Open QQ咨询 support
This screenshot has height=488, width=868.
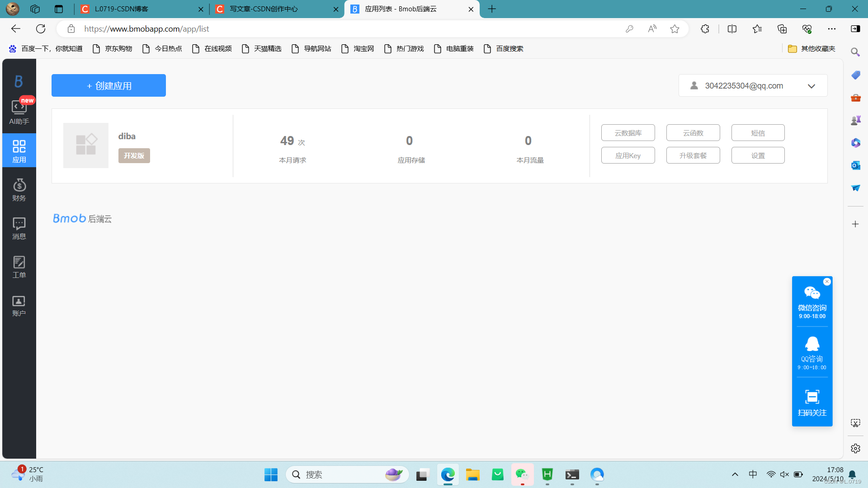pos(812,350)
